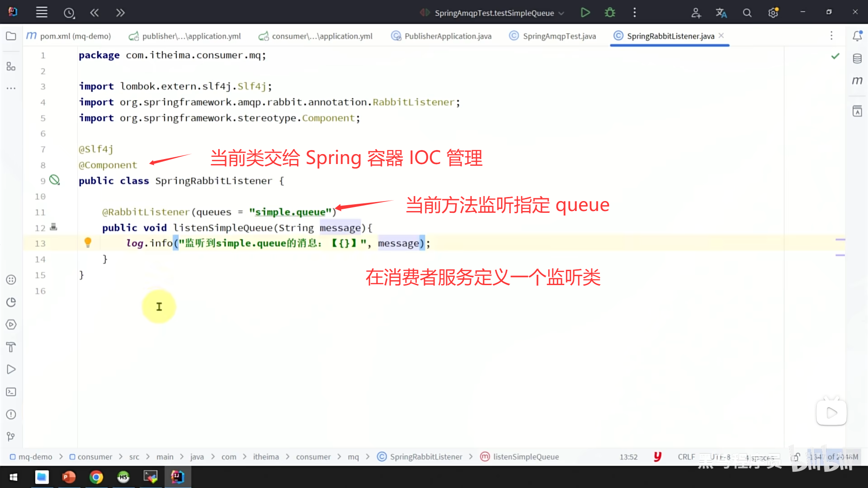This screenshot has width=868, height=488.
Task: Open the Git tool window
Action: click(11, 436)
